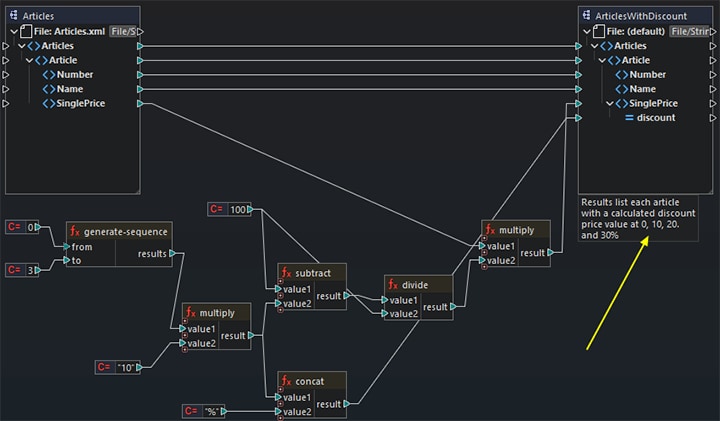Click the (default) file document icon
The height and width of the screenshot is (421, 720).
tap(599, 31)
